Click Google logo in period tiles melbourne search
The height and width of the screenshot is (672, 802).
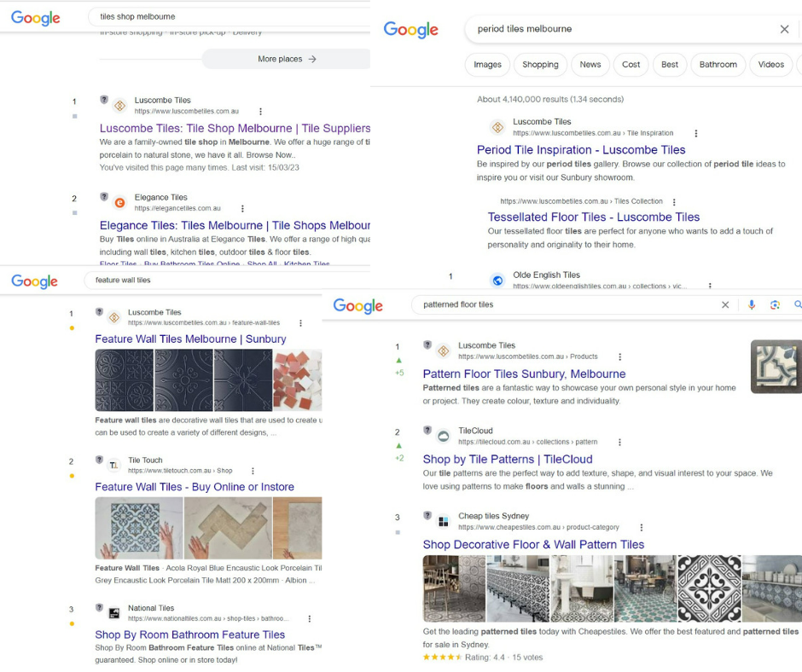coord(410,30)
